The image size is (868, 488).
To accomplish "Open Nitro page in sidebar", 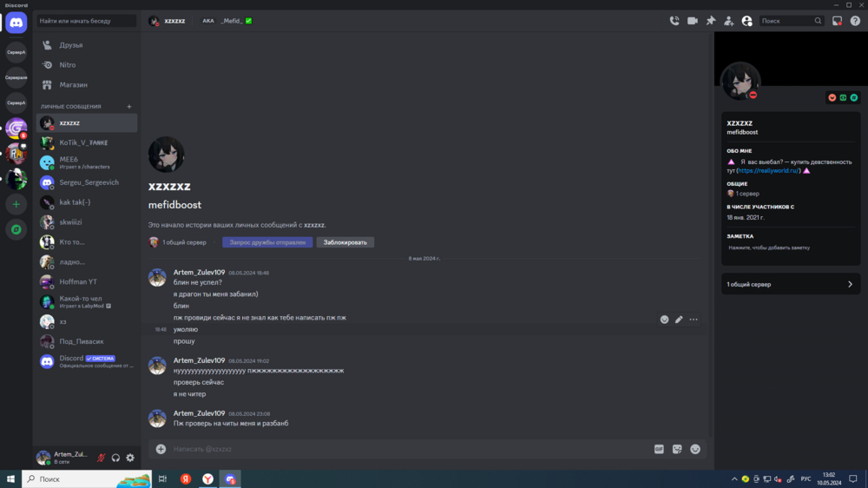I will point(86,65).
